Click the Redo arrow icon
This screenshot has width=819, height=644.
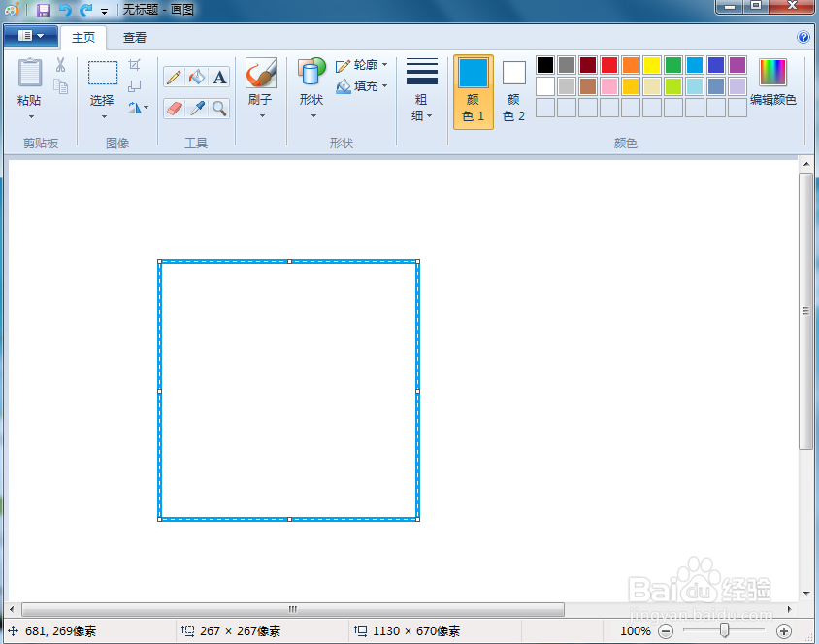click(85, 10)
